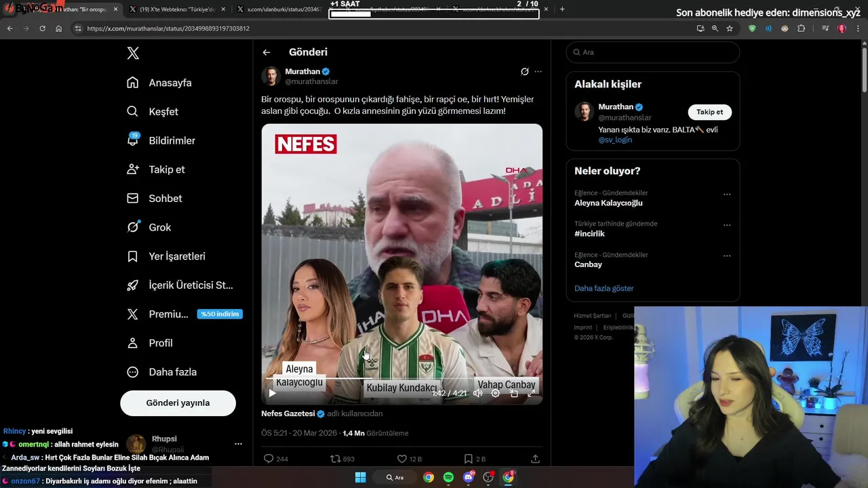Open Spotify from taskbar
This screenshot has height=488, width=868.
click(x=448, y=477)
